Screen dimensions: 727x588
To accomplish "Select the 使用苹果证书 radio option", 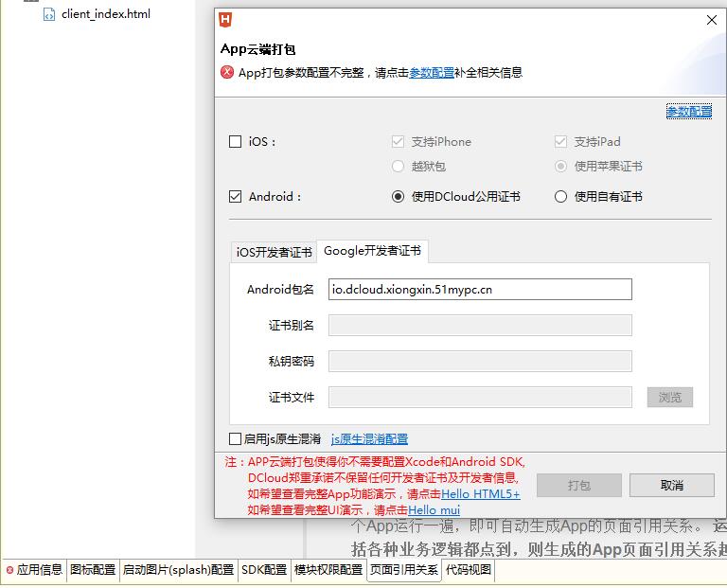I will click(x=560, y=166).
